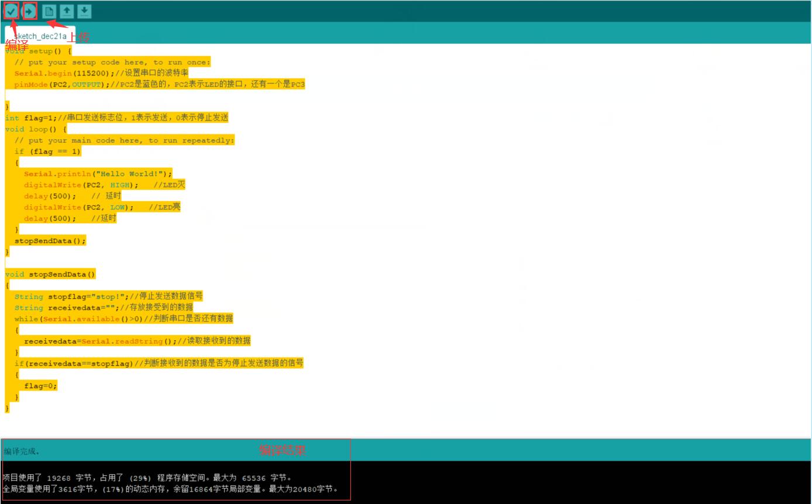Click the 'flag=0;' assignment line

(41, 385)
